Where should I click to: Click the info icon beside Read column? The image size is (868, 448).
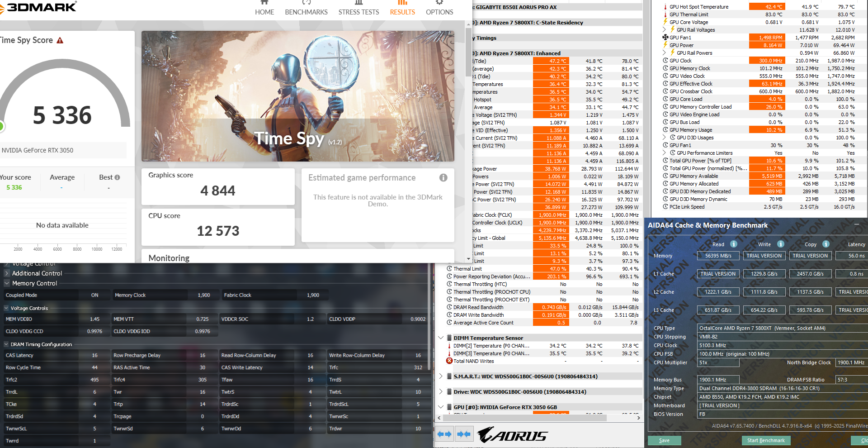(734, 244)
